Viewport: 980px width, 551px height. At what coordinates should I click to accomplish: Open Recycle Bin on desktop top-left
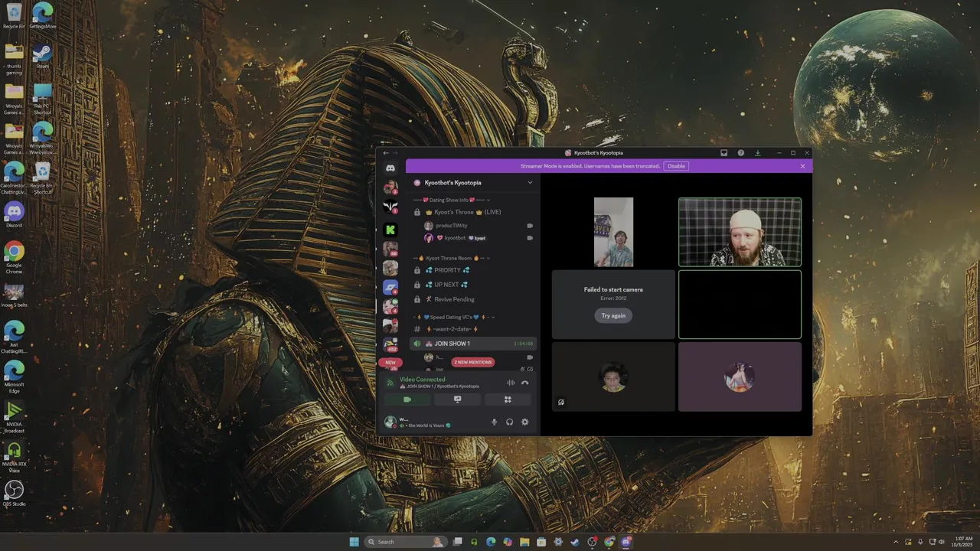(14, 16)
